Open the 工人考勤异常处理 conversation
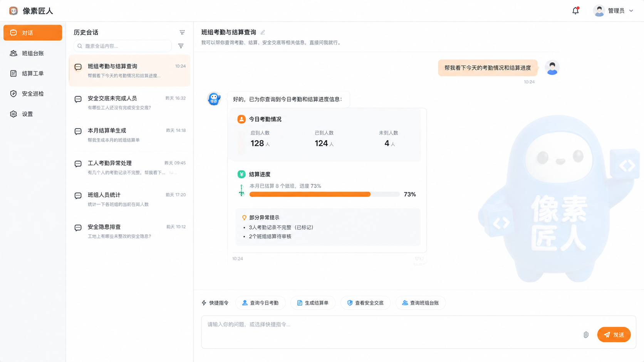The width and height of the screenshot is (644, 362). coord(129,167)
